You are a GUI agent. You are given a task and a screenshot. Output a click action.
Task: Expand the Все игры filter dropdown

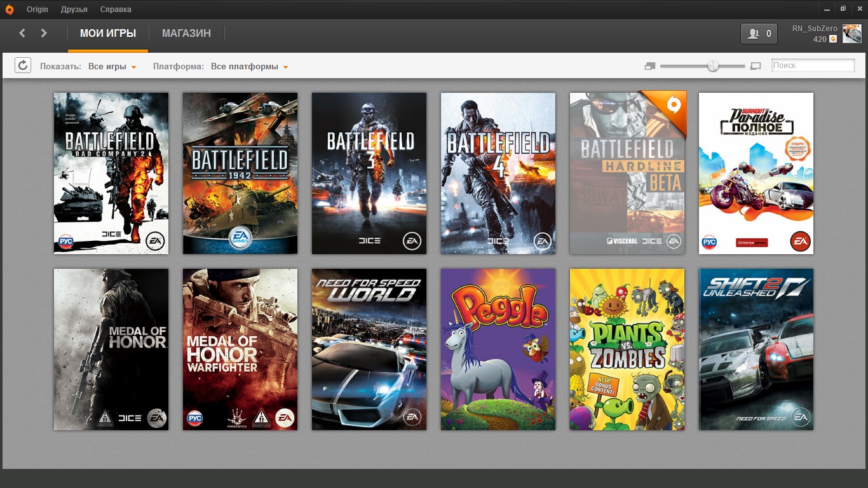(112, 66)
